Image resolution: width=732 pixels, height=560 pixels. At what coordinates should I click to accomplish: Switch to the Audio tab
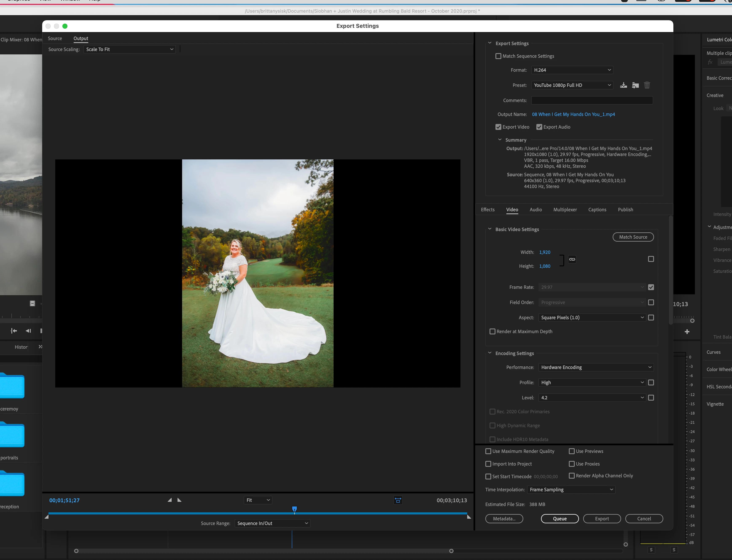536,210
